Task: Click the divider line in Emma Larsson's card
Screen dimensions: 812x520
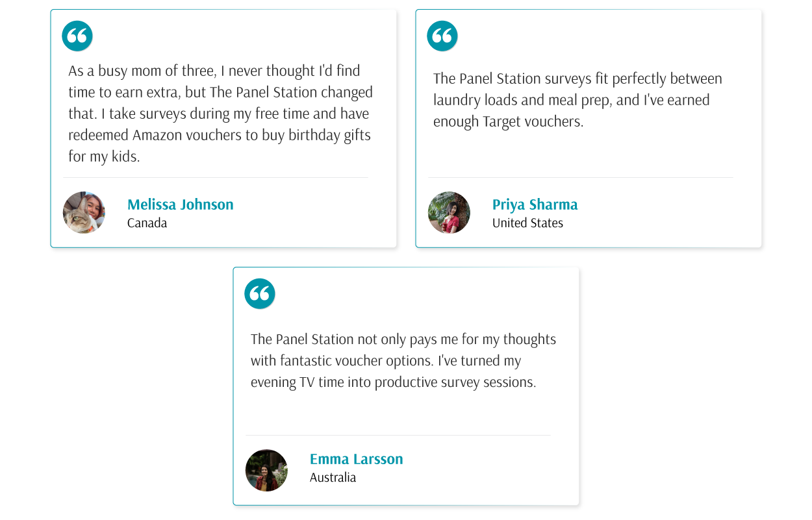Action: coord(398,435)
